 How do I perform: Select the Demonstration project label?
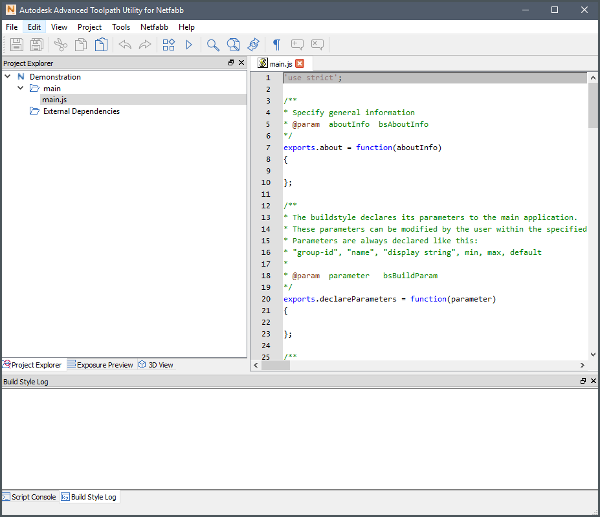(55, 77)
